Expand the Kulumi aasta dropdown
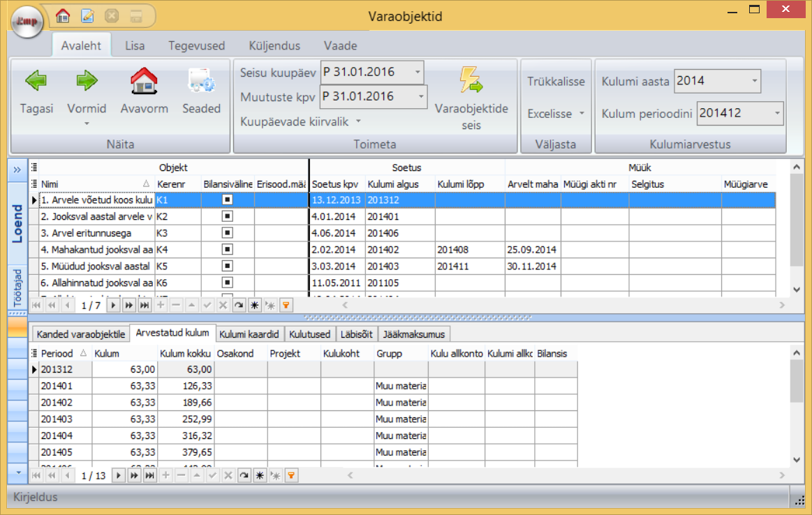The width and height of the screenshot is (812, 515). pyautogui.click(x=754, y=81)
